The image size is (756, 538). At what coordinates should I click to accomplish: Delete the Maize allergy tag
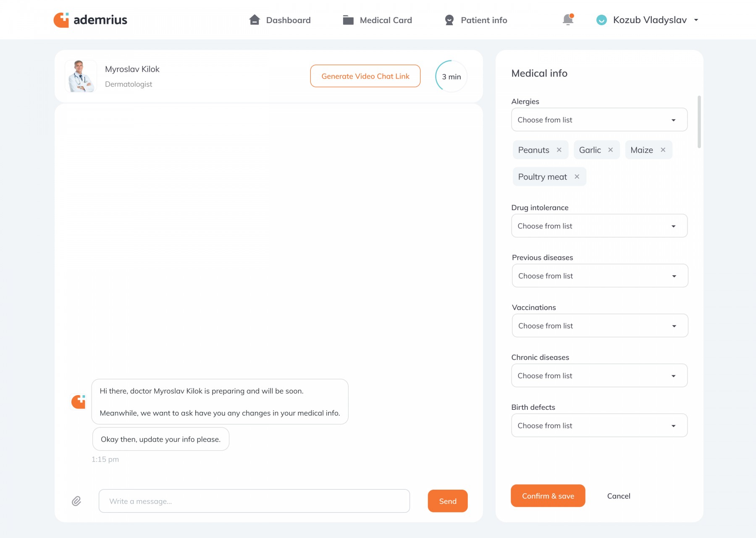tap(663, 150)
